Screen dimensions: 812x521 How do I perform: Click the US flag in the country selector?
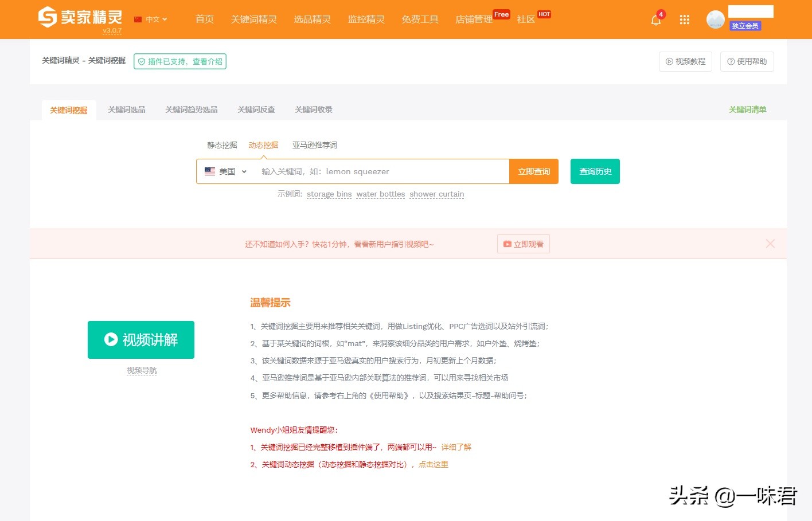[x=210, y=171]
